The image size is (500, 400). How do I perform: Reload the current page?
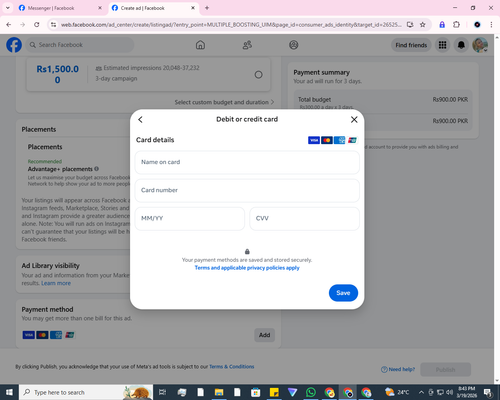coord(37,25)
